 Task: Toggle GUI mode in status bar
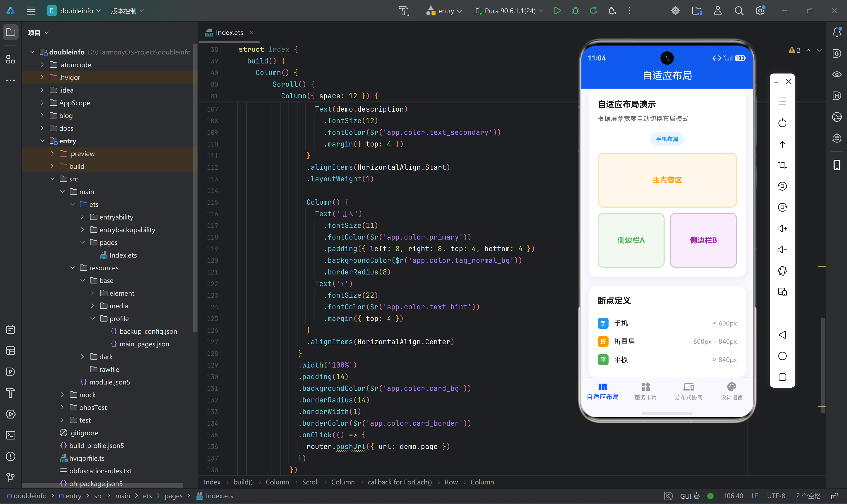click(686, 496)
